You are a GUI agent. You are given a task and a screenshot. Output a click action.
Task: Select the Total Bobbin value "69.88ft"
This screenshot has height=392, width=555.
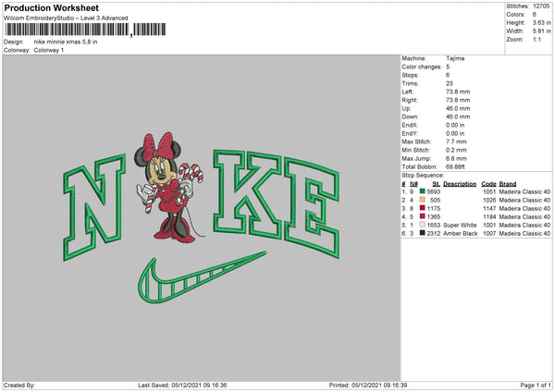[x=455, y=166]
